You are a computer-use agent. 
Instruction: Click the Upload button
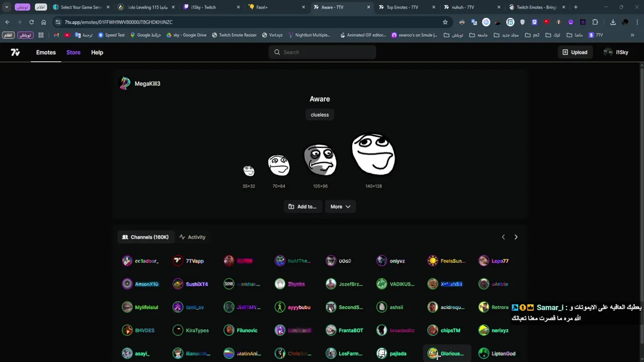coord(575,52)
